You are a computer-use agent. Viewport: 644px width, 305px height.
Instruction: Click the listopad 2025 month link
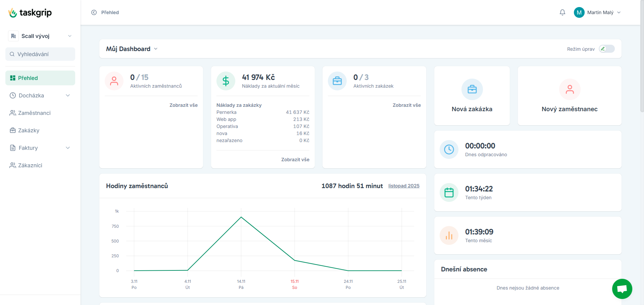404,186
